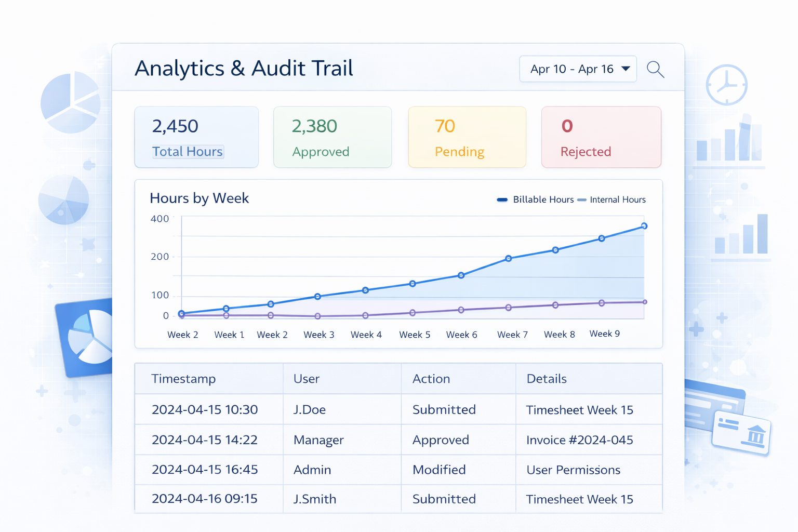The height and width of the screenshot is (532, 798).
Task: Sort by the Timestamp column header
Action: 183,378
